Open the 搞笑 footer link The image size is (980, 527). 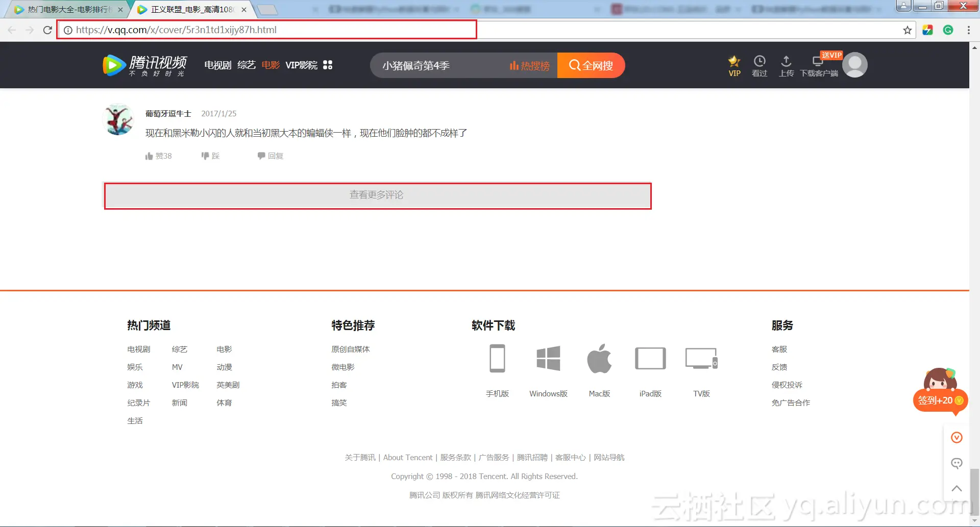[339, 403]
